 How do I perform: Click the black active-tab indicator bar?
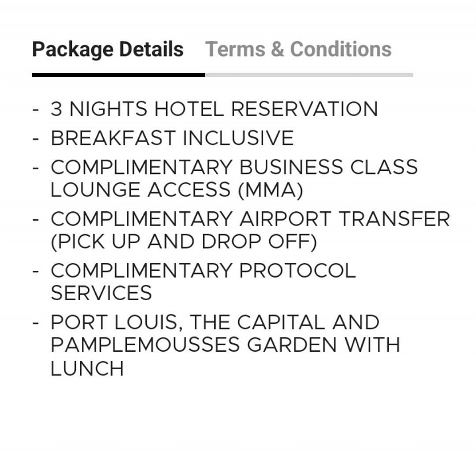click(x=119, y=75)
